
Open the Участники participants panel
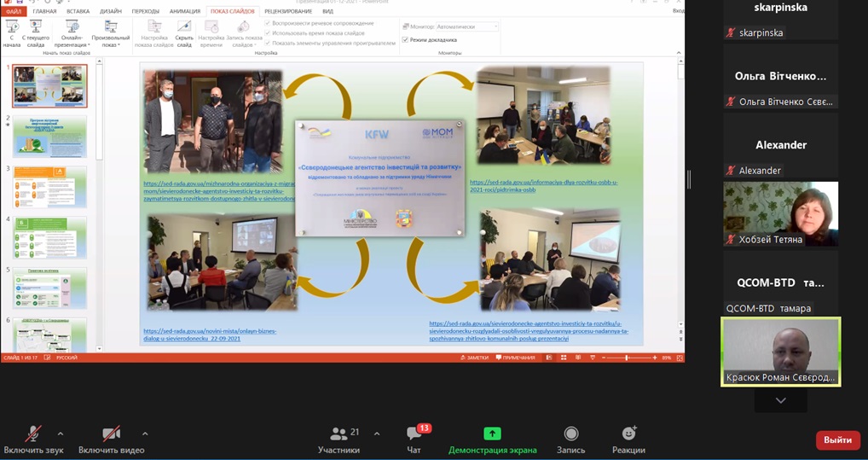(339, 439)
